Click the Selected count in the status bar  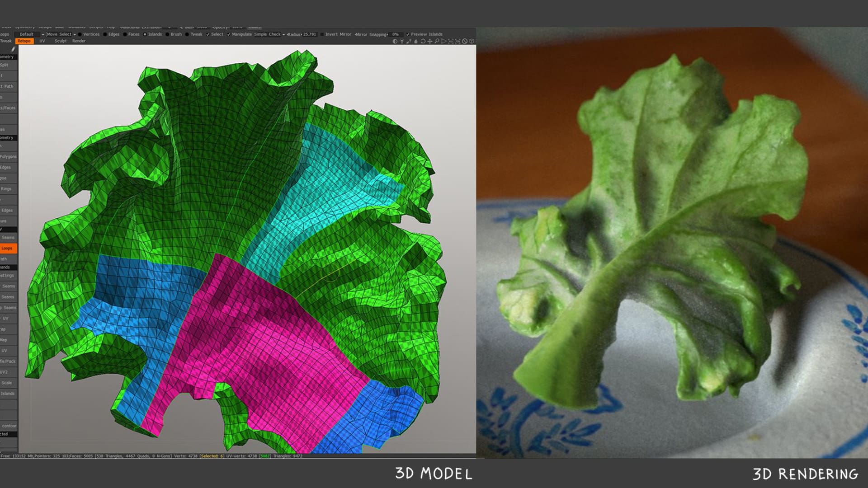[212, 456]
